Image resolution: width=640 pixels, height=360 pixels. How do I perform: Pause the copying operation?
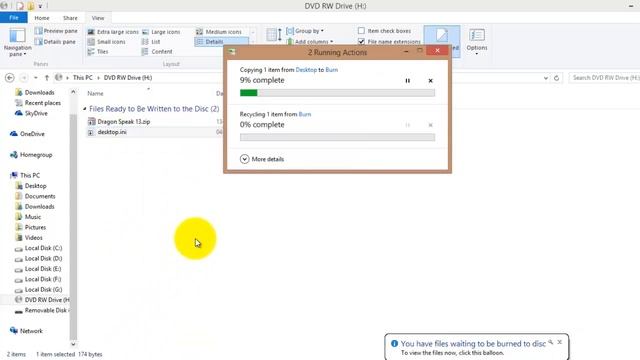click(x=407, y=81)
